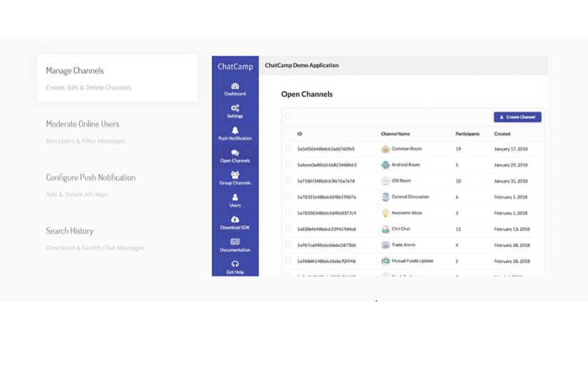Click the Trade Alerts channel name

[403, 245]
